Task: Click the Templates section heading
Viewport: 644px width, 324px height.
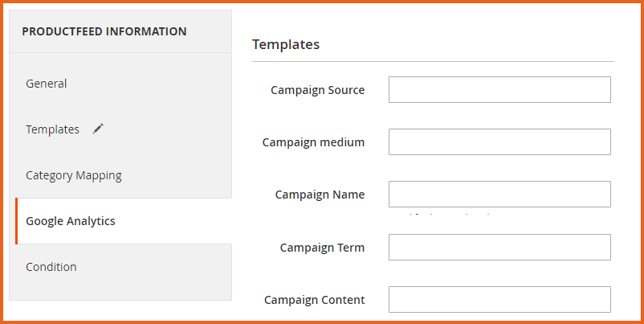Action: tap(286, 44)
